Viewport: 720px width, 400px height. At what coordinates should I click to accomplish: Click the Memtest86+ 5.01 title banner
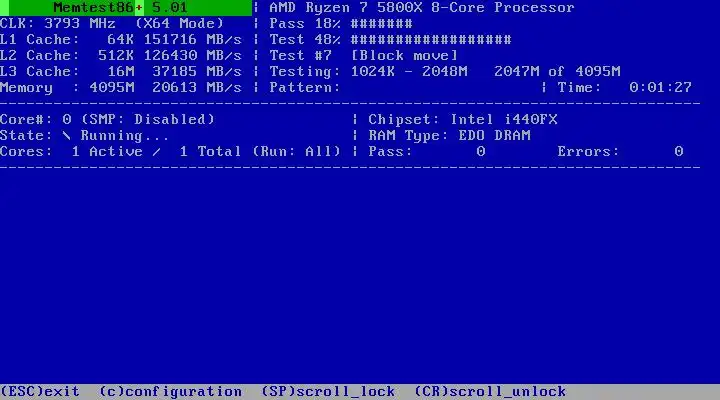coord(126,7)
